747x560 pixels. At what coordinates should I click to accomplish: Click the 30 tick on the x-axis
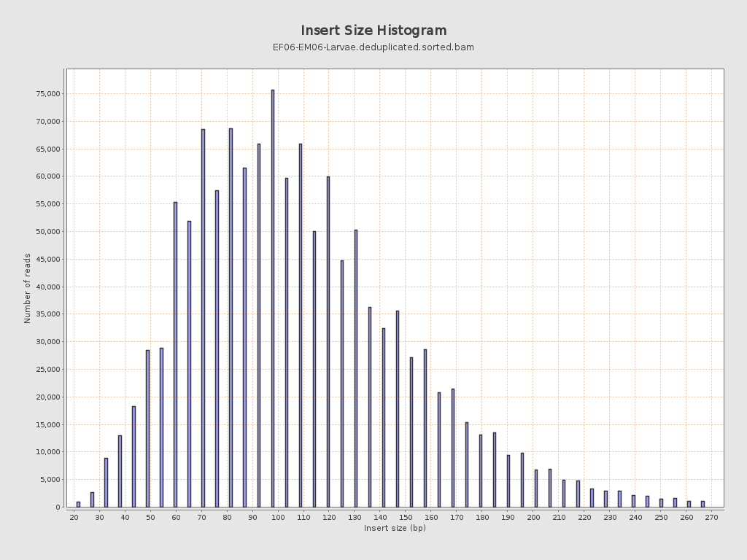[x=99, y=518]
